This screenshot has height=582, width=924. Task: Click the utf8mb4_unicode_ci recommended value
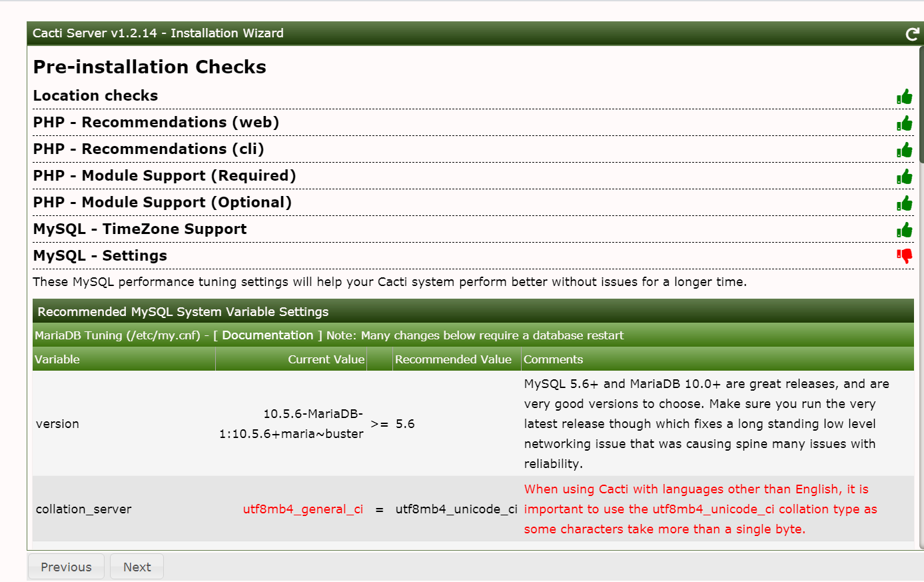pyautogui.click(x=456, y=509)
